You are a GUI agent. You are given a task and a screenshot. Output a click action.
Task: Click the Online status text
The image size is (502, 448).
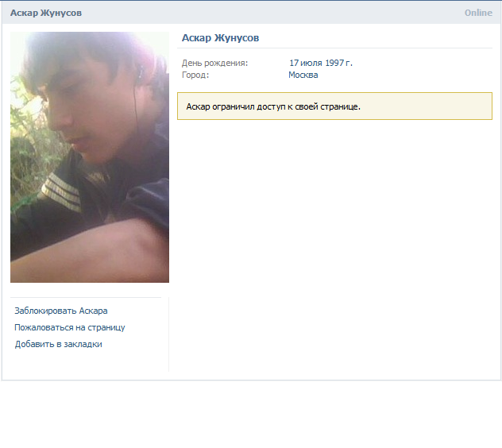[478, 13]
